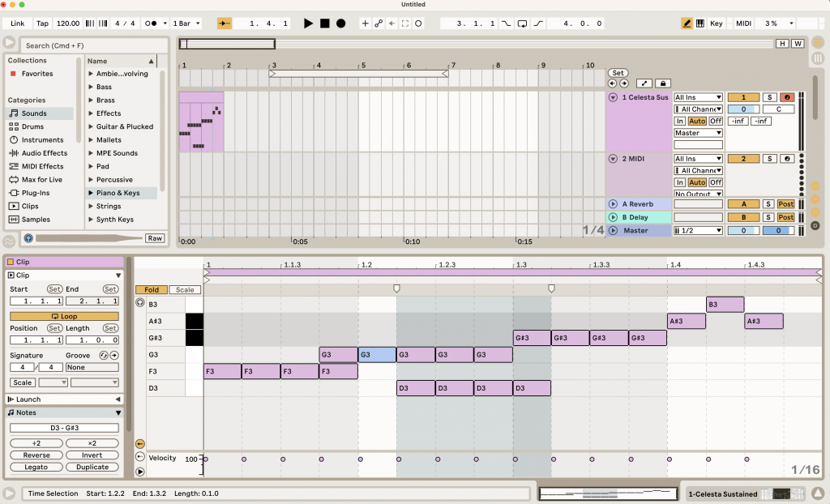Open the 1 Bar quantization menu

186,23
